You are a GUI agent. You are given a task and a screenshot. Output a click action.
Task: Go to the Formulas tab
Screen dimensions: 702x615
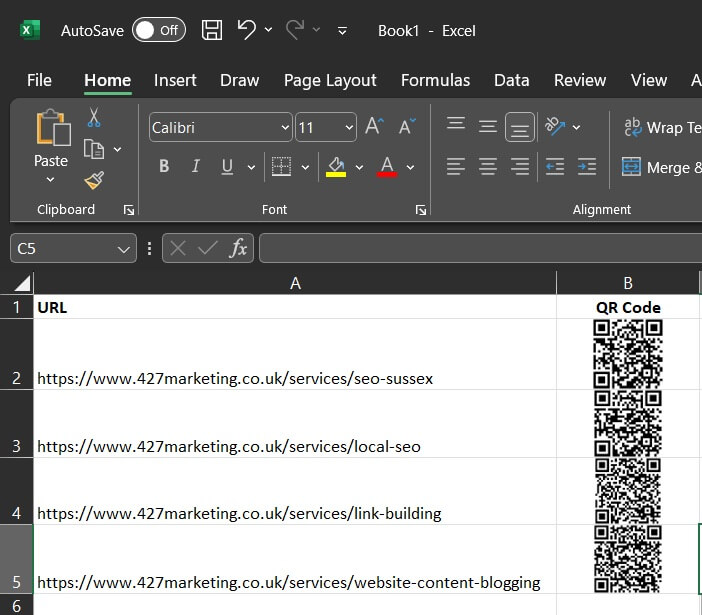tap(435, 80)
